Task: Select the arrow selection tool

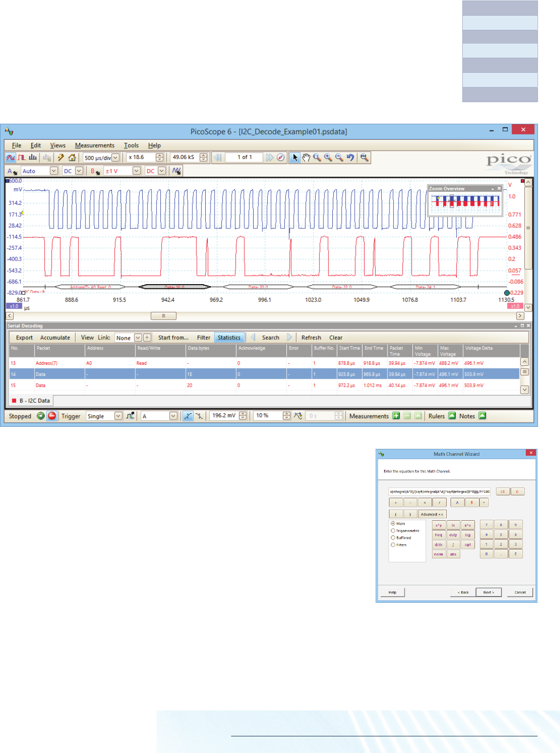Action: pos(295,157)
